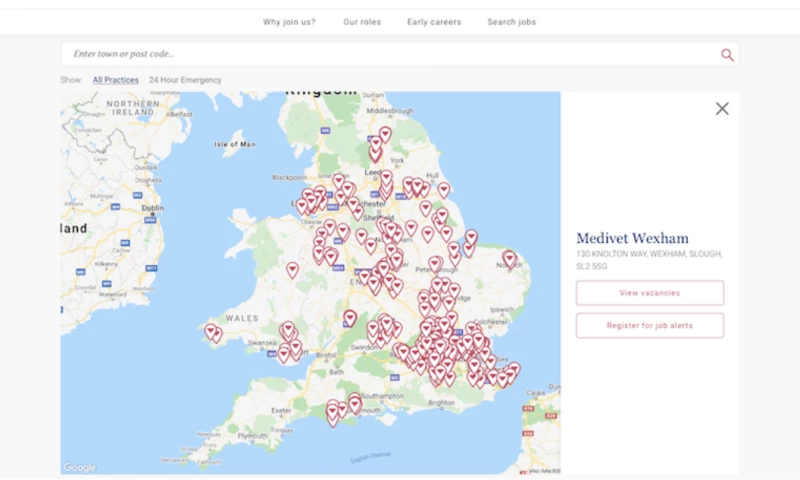The width and height of the screenshot is (800, 480).
Task: Click the westernmost pin in southwest Wales
Action: click(211, 331)
